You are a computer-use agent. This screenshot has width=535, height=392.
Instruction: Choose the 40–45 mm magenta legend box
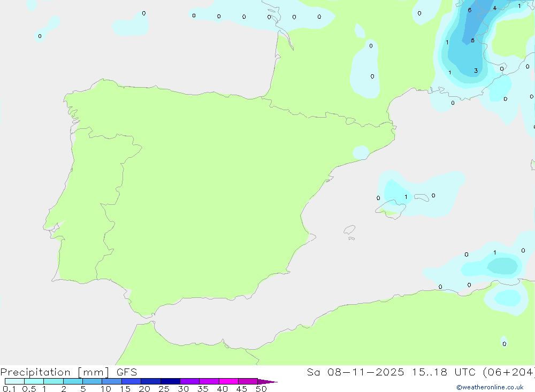pyautogui.click(x=228, y=381)
